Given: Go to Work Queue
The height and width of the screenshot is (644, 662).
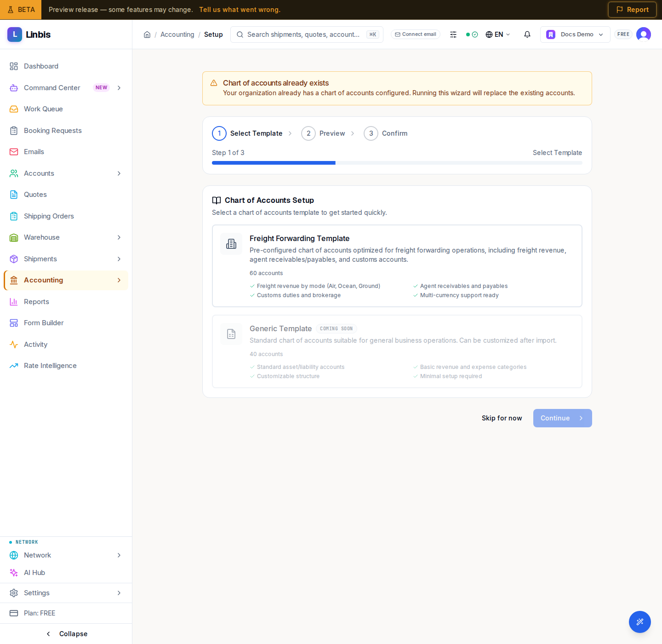Looking at the screenshot, I should tap(66, 109).
